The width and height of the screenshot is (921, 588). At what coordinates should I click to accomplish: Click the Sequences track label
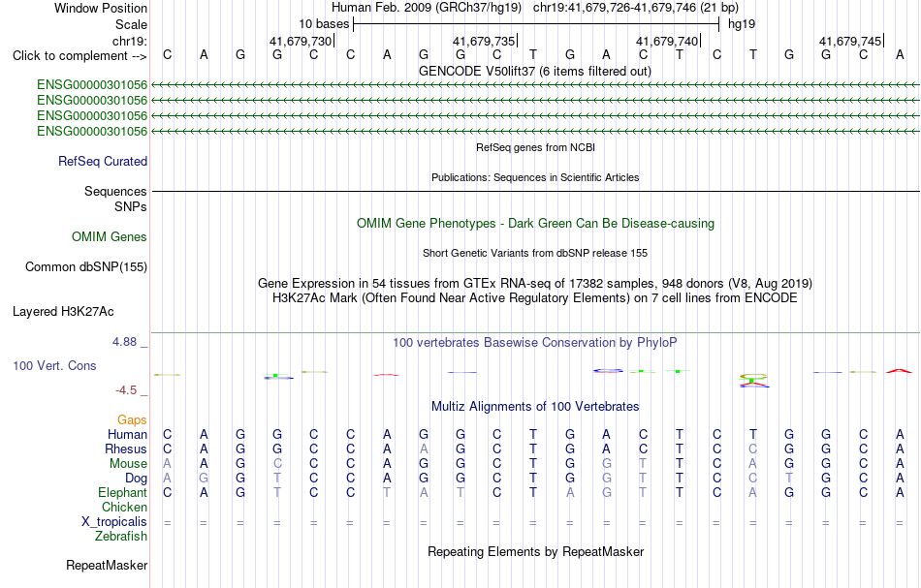(115, 191)
